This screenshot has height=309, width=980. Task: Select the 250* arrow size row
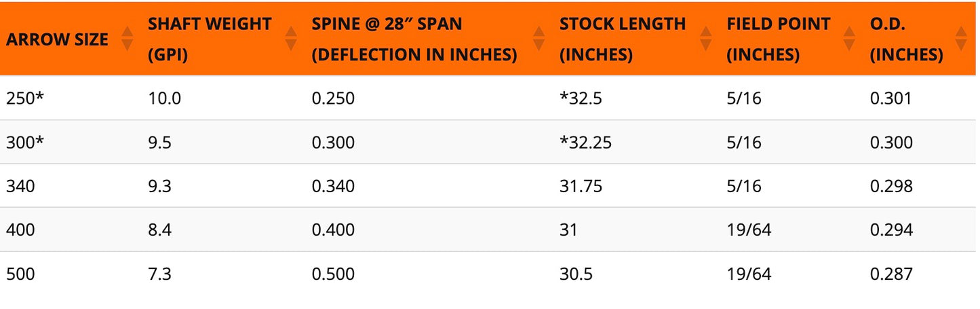pos(490,98)
